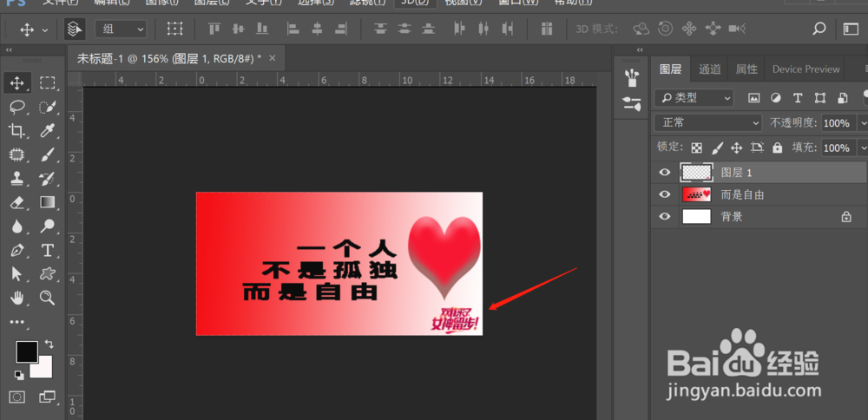Image resolution: width=868 pixels, height=420 pixels.
Task: Toggle lock all padlock icon
Action: (x=778, y=148)
